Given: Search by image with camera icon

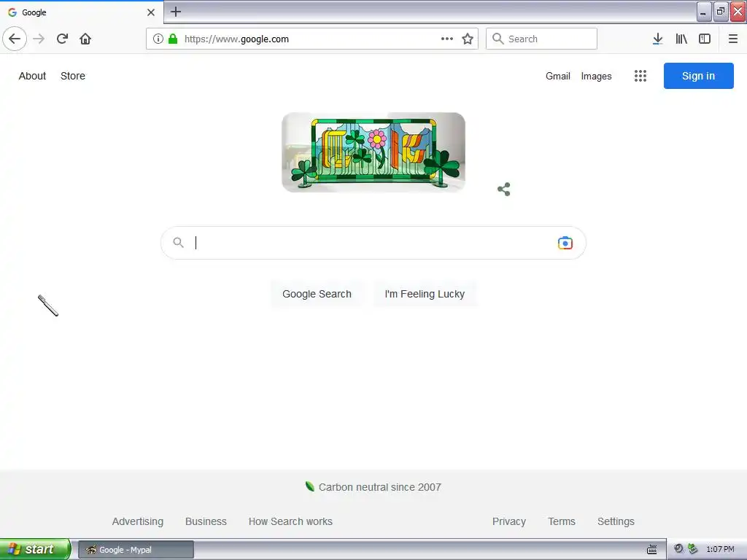Looking at the screenshot, I should 565,243.
